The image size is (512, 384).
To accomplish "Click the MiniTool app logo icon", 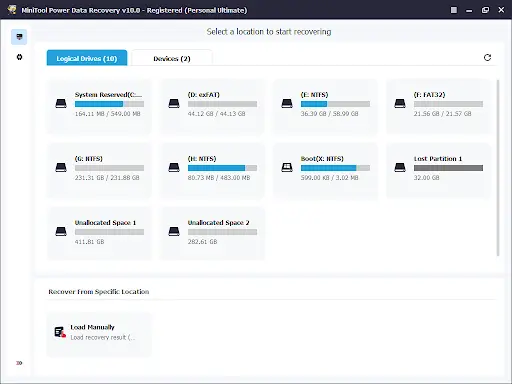I will click(12, 10).
